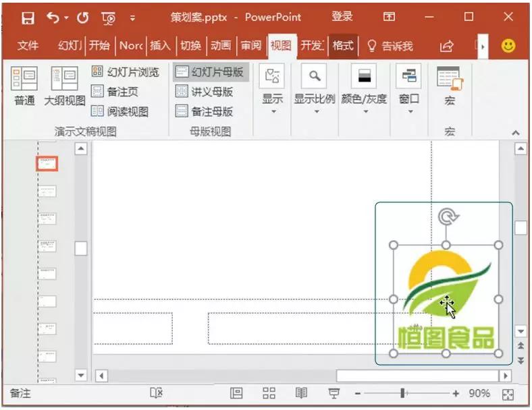Switch to Normal (普通) view
The image size is (532, 410).
pos(24,86)
